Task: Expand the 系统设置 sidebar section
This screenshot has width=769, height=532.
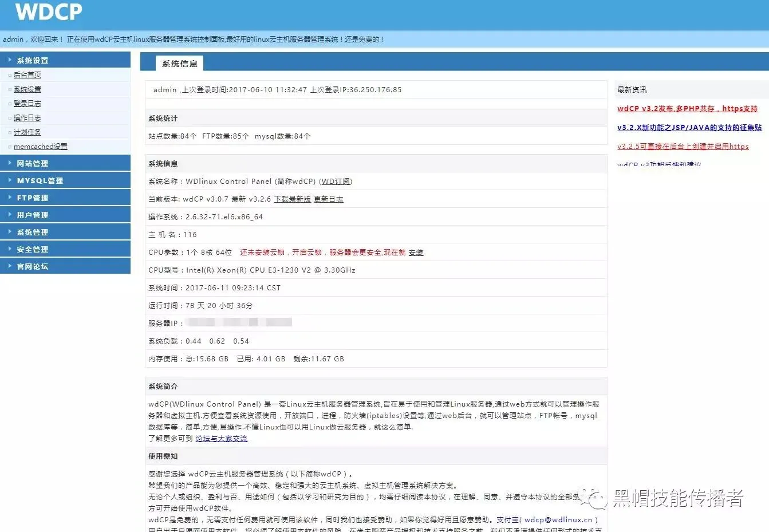Action: (65, 60)
